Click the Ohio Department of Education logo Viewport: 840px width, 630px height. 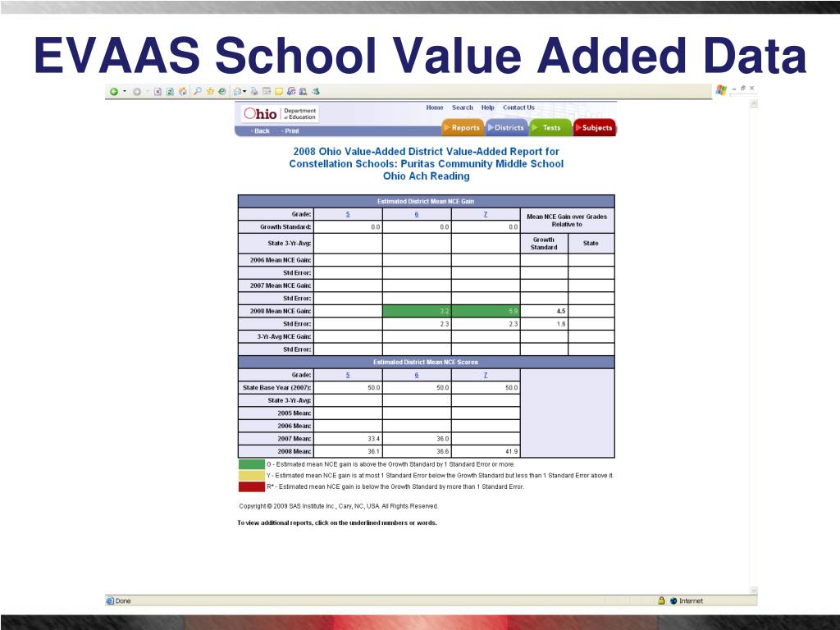[x=280, y=113]
